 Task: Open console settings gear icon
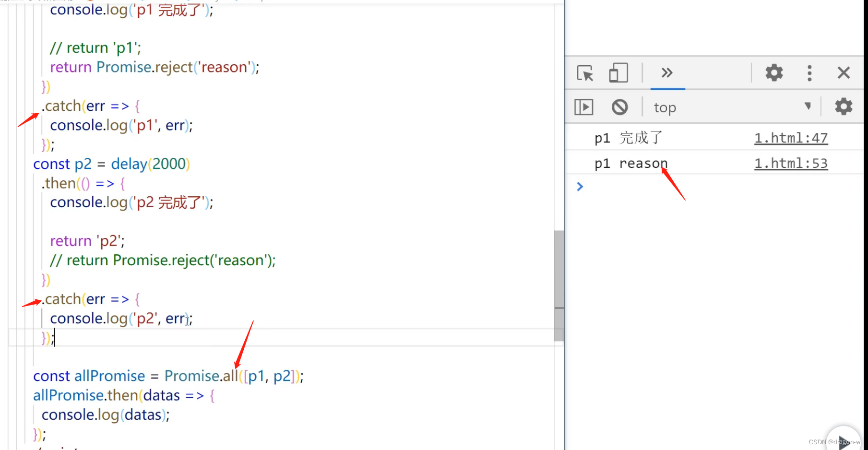click(x=844, y=107)
